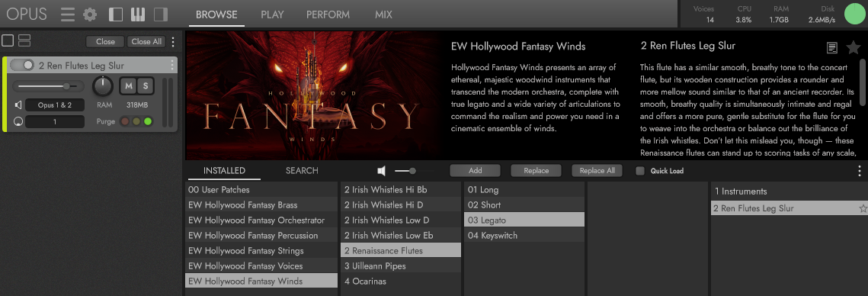
Task: Select EW Hollywood Fantasy Winds library
Action: click(261, 281)
